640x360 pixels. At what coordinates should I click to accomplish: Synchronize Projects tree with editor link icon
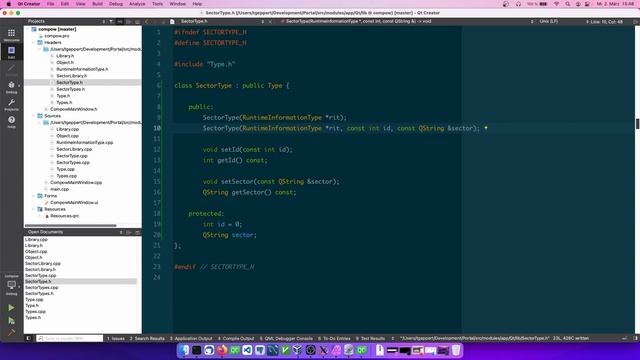tap(120, 21)
